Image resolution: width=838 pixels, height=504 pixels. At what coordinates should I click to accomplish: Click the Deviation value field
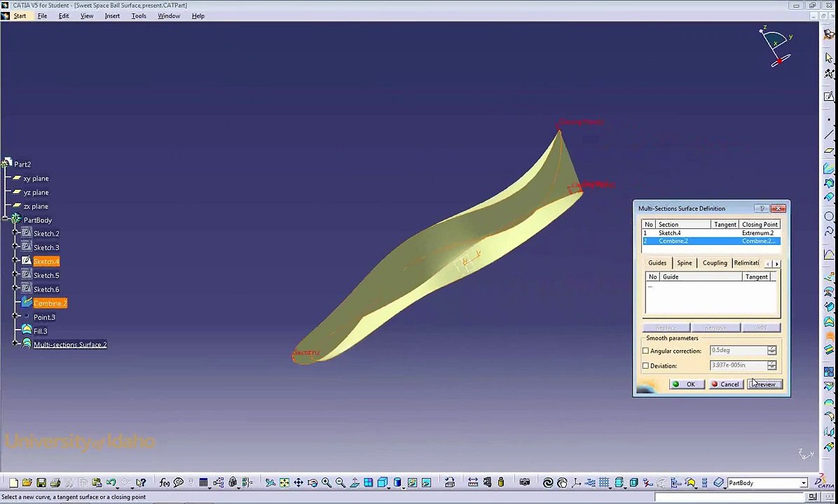tap(739, 365)
